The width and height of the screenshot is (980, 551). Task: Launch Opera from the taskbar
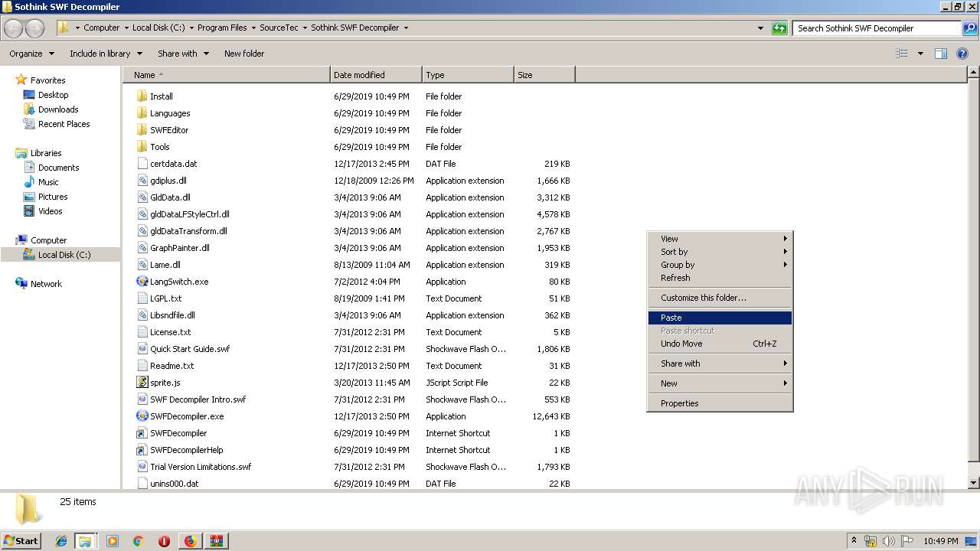(164, 541)
